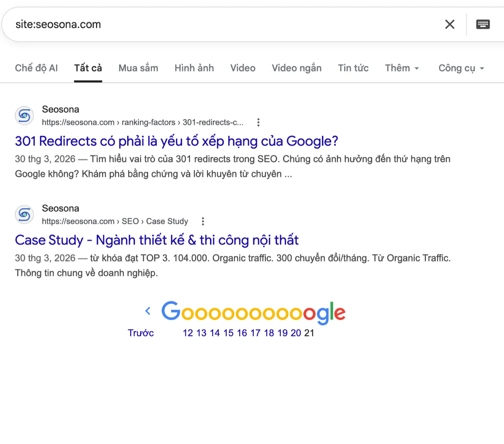Expand the Thêm dropdown menu

click(402, 68)
